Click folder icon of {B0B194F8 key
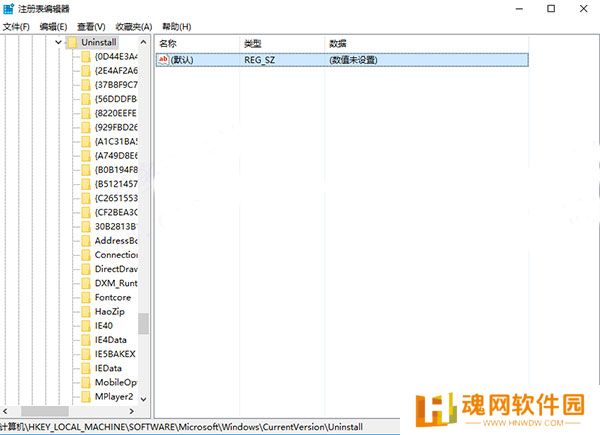The width and height of the screenshot is (600, 435). 86,170
